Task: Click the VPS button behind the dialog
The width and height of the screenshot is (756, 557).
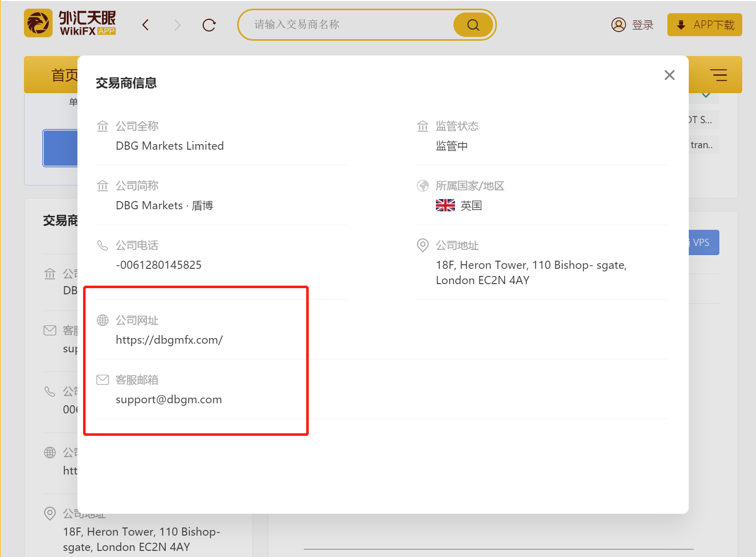Action: (x=704, y=242)
